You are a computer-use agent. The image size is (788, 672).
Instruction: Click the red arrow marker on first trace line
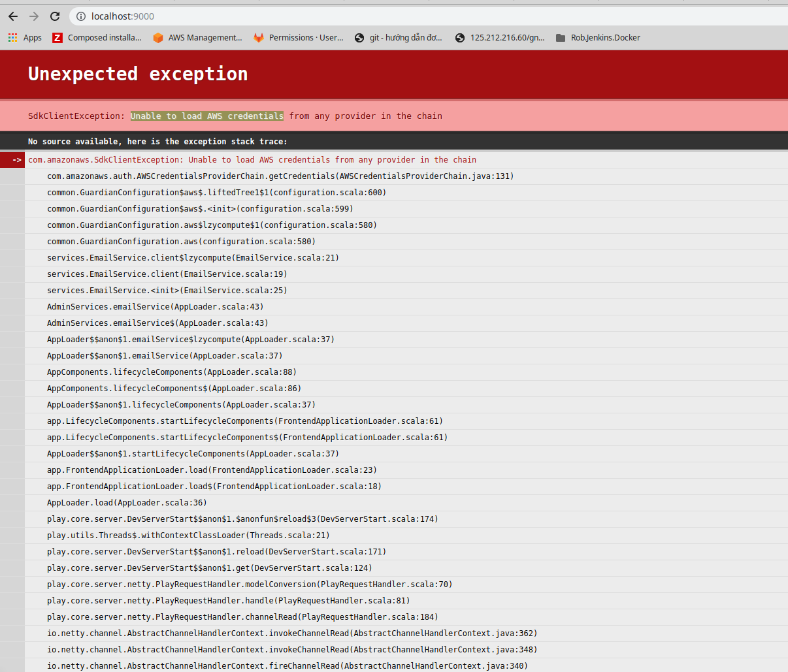point(12,160)
